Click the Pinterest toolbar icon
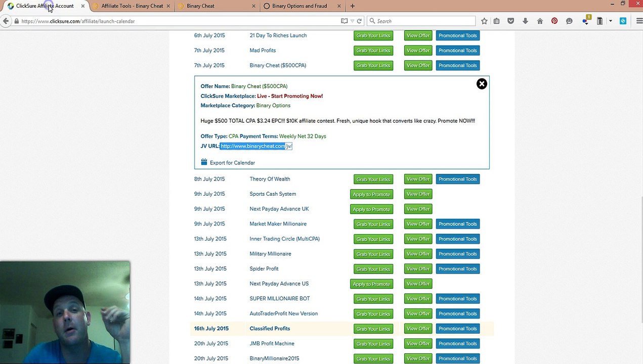 pos(554,21)
